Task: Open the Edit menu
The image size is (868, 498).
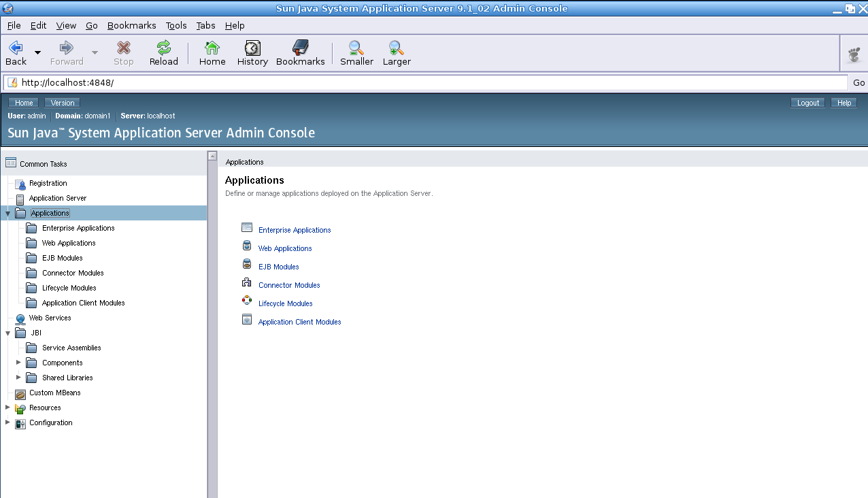Action: (x=38, y=25)
